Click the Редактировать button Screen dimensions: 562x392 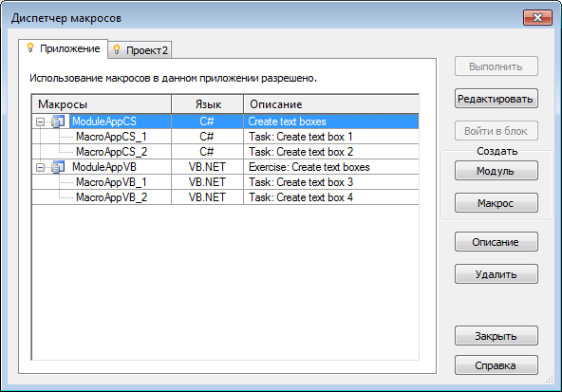pos(496,99)
